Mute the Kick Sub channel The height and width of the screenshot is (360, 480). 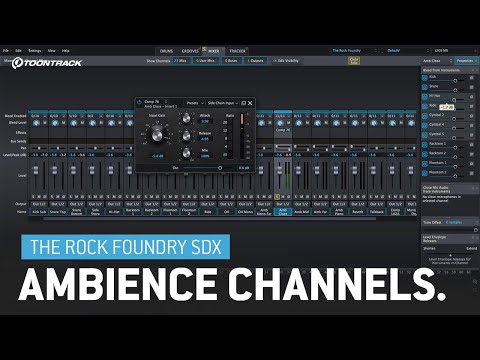point(39,197)
